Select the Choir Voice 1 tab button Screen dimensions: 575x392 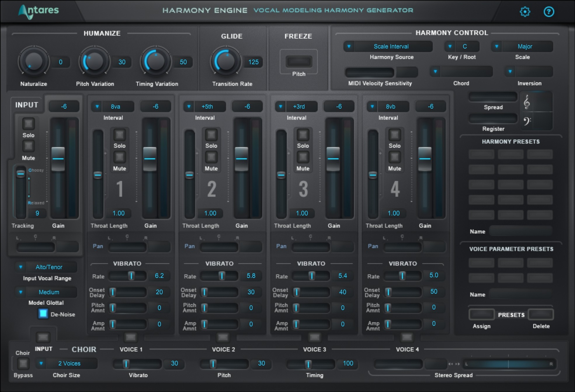pos(131,337)
